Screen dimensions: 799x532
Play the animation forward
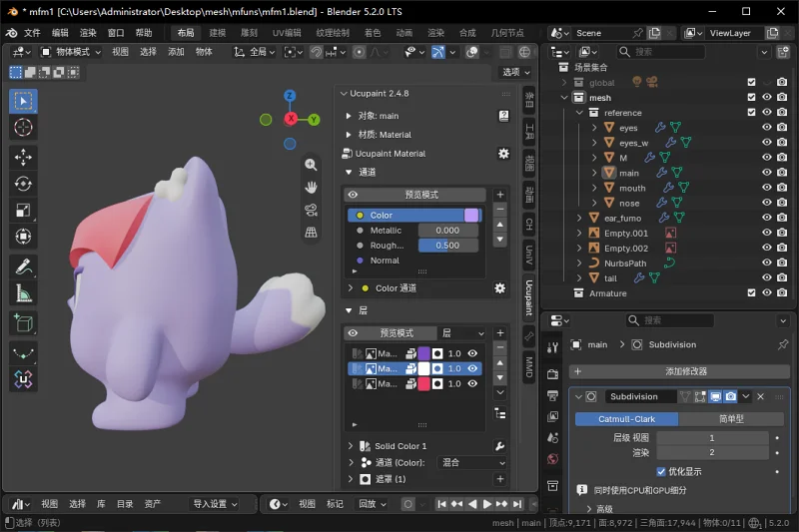coord(487,504)
